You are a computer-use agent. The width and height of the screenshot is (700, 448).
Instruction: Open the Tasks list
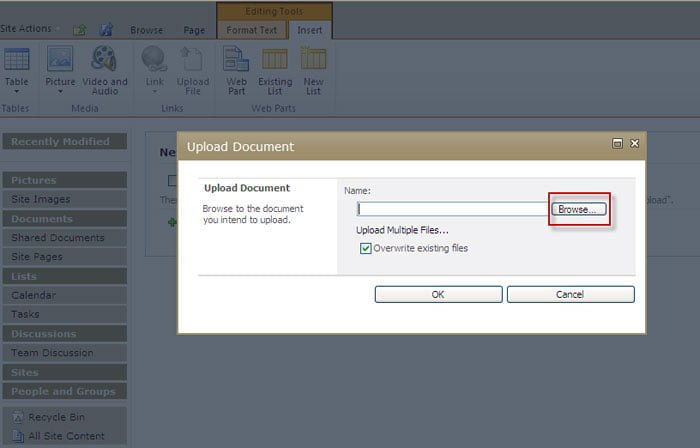(x=65, y=315)
